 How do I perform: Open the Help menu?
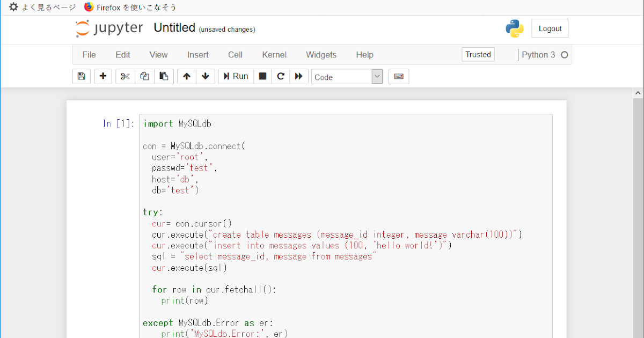click(364, 55)
